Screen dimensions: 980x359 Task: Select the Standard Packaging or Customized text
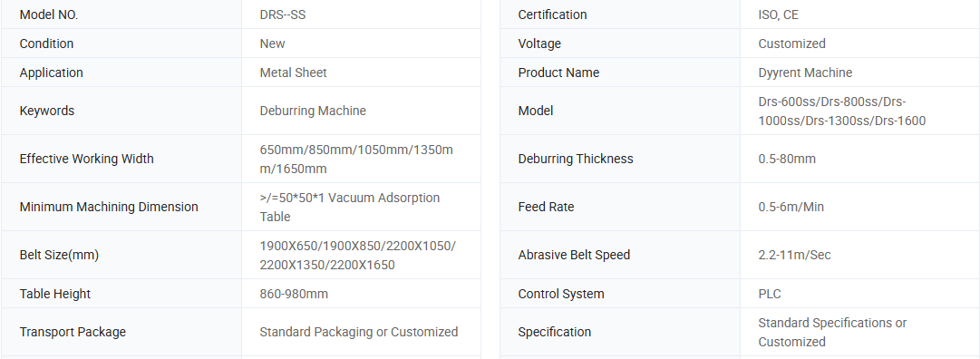(359, 332)
